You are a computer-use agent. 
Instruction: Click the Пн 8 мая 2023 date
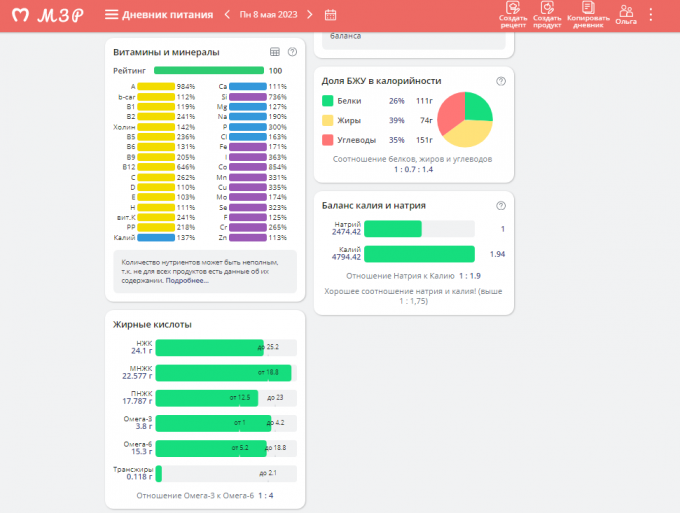pos(269,15)
